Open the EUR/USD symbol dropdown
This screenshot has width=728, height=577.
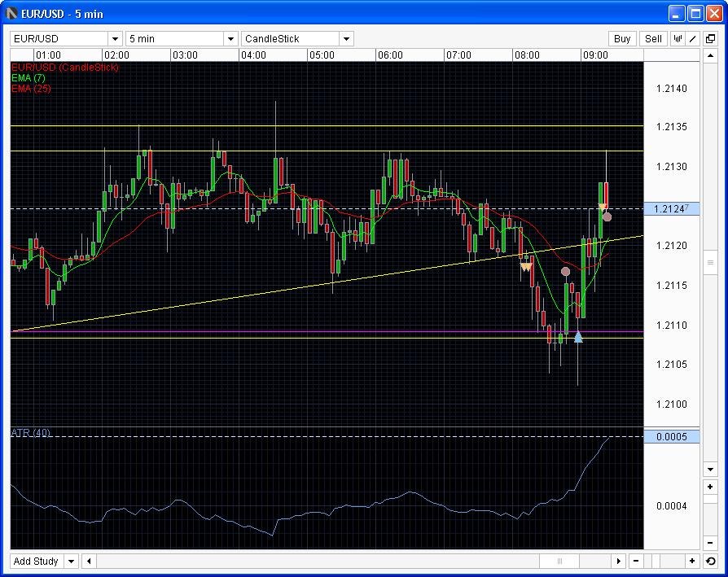point(115,39)
